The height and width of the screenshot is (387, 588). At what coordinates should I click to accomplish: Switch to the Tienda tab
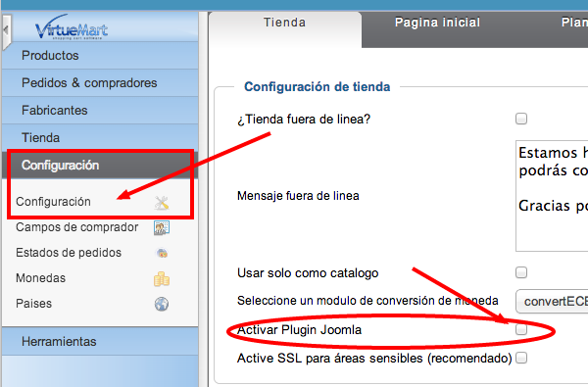point(285,29)
